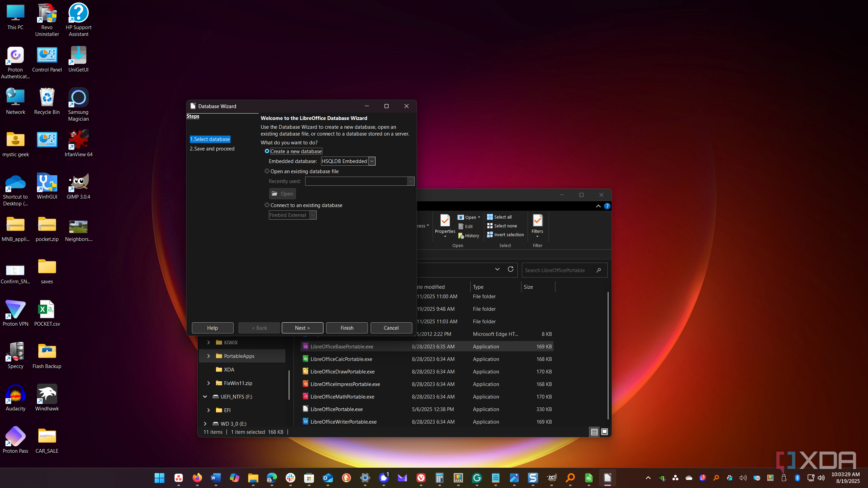Open Firefox from the taskbar
The width and height of the screenshot is (868, 488).
[197, 478]
